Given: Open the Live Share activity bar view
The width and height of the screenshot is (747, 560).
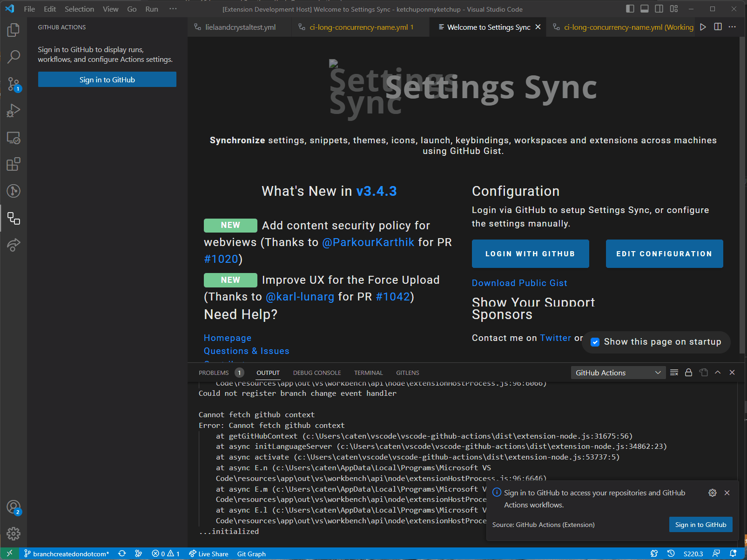Looking at the screenshot, I should click(13, 245).
